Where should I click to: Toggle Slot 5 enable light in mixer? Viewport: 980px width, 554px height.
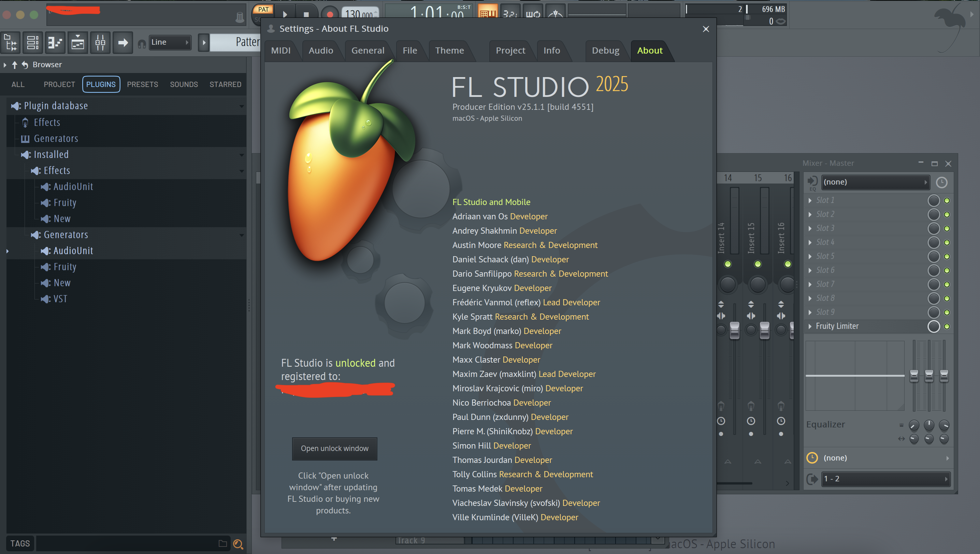coord(947,257)
